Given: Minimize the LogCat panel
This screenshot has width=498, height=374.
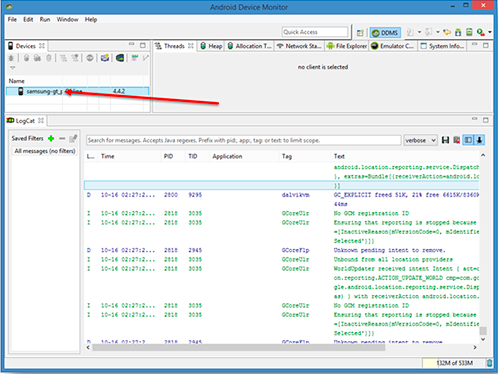Looking at the screenshot, I should tap(475, 119).
